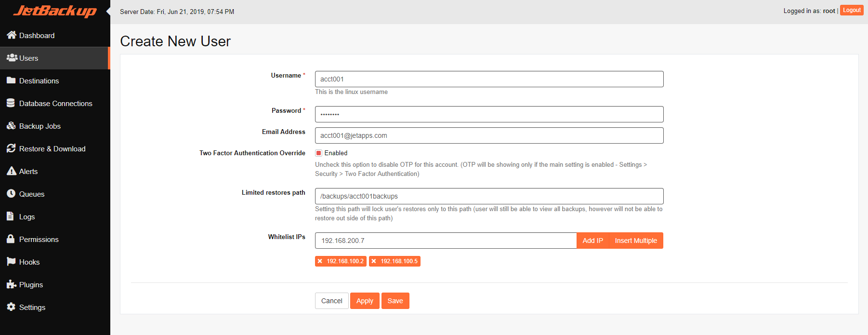Click the Limited restores path field
Screen dimensions: 868x335
tap(489, 196)
